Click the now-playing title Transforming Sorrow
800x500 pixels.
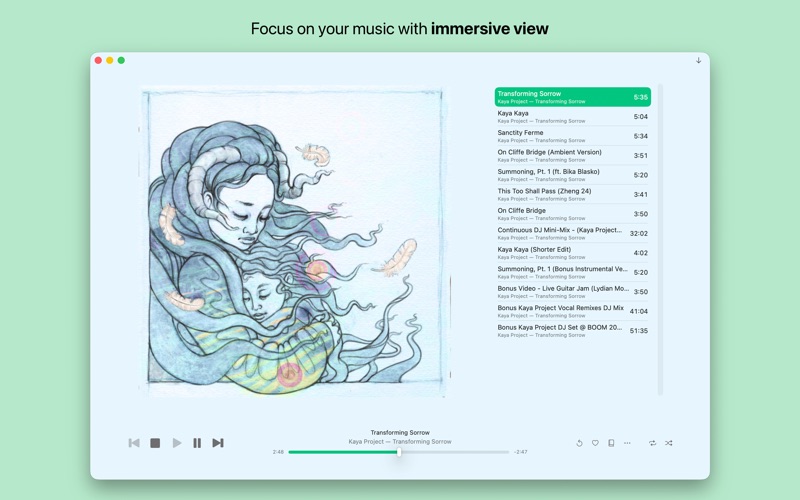[x=400, y=433]
